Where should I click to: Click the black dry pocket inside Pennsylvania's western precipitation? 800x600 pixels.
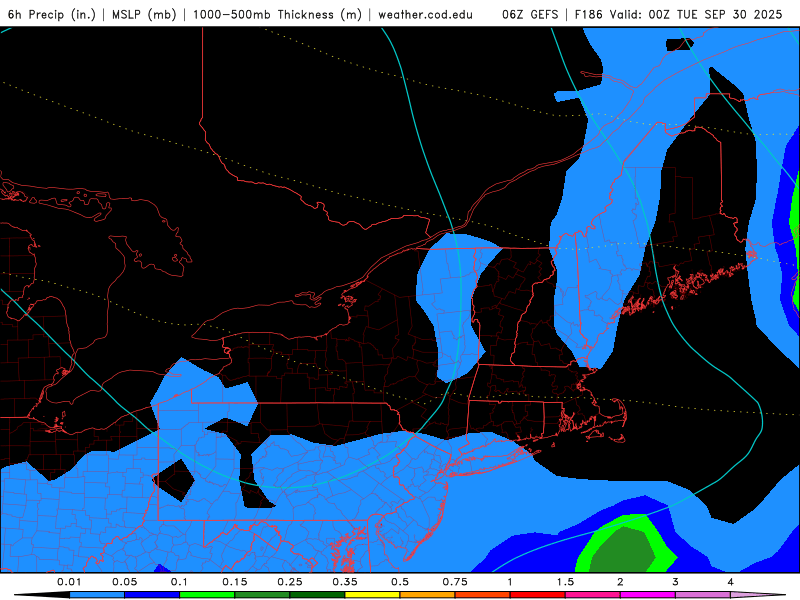pos(174,480)
